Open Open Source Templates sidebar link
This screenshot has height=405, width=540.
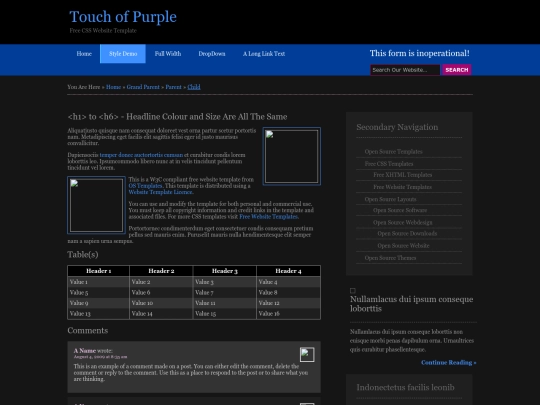[393, 152]
